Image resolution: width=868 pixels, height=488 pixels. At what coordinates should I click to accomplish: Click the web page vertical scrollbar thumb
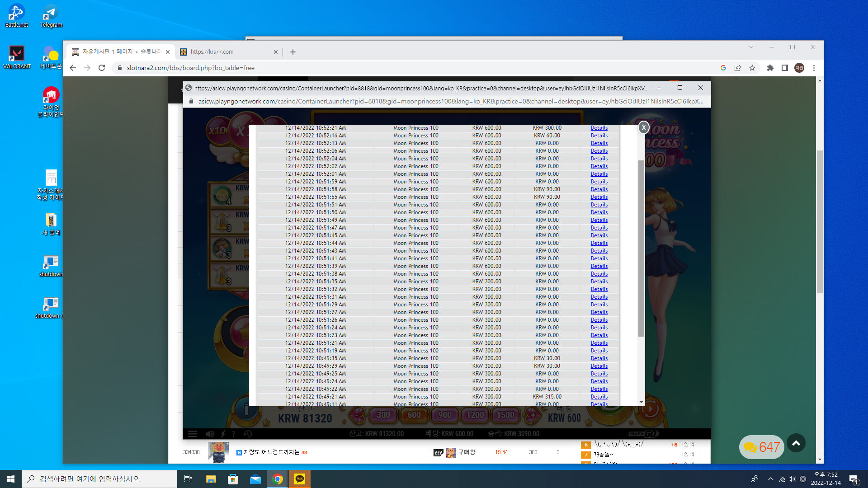[x=820, y=221]
